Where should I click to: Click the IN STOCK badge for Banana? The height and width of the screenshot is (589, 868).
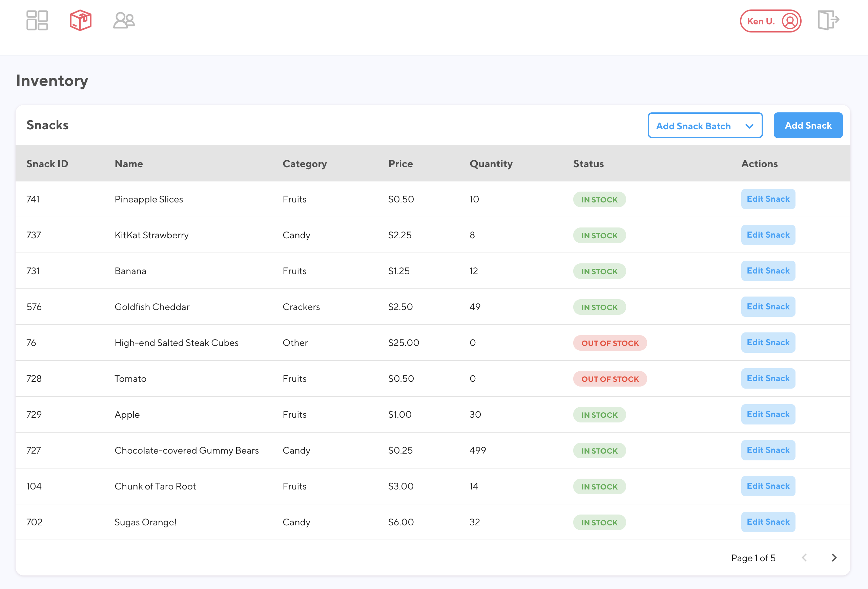tap(599, 271)
